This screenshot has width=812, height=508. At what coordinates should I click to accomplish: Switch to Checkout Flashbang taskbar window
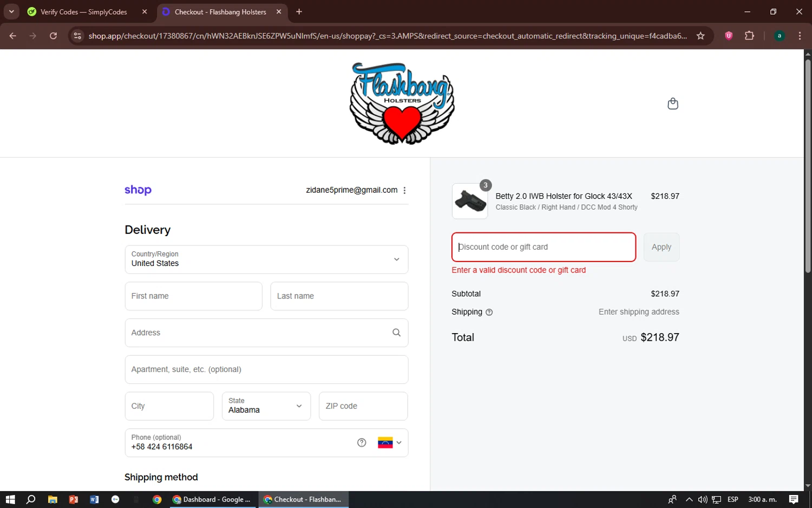tap(303, 499)
